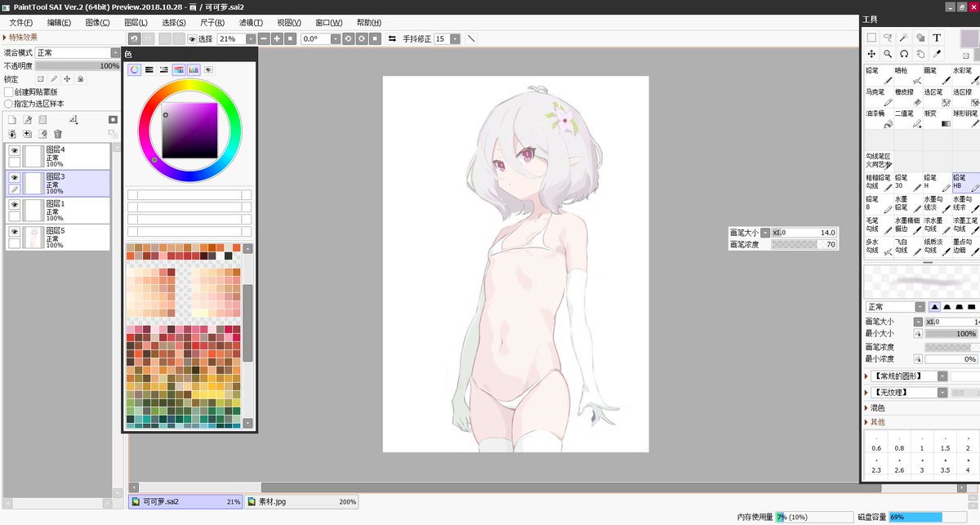Choose the 铅笔 HB pencil preset
Screen dimensions: 980x525
(x=966, y=182)
